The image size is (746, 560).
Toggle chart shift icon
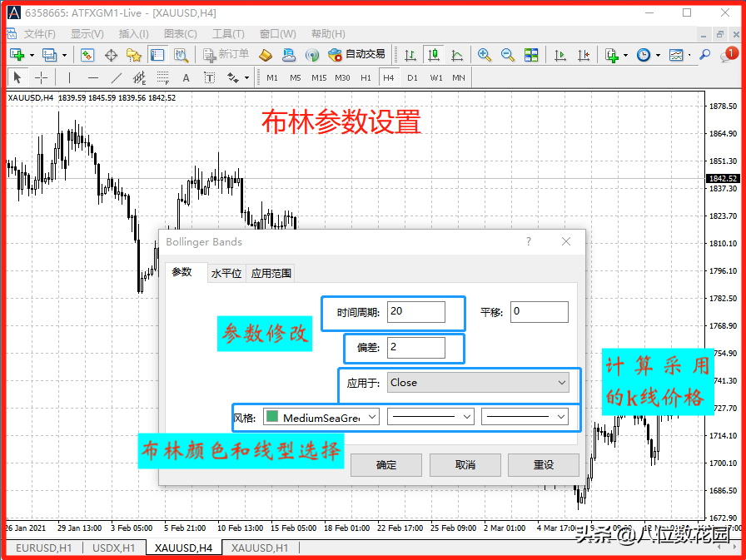pos(584,55)
